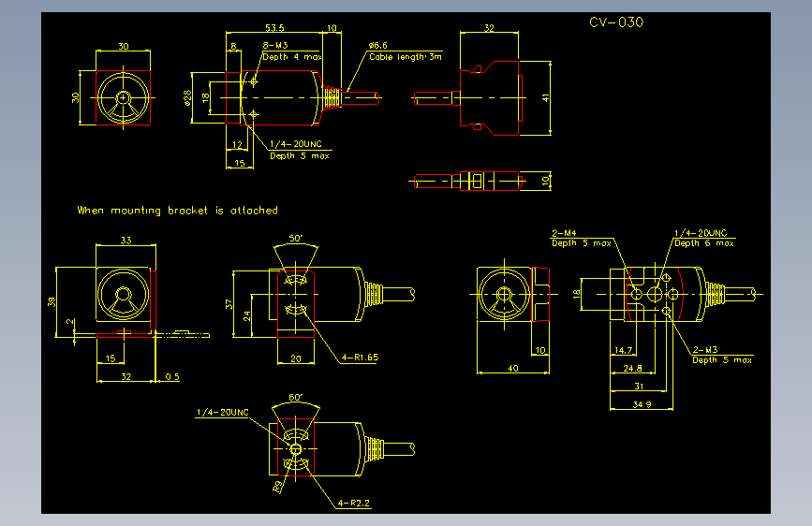Click the 2-M3 thread callout
The width and height of the screenshot is (812, 526).
coord(705,350)
